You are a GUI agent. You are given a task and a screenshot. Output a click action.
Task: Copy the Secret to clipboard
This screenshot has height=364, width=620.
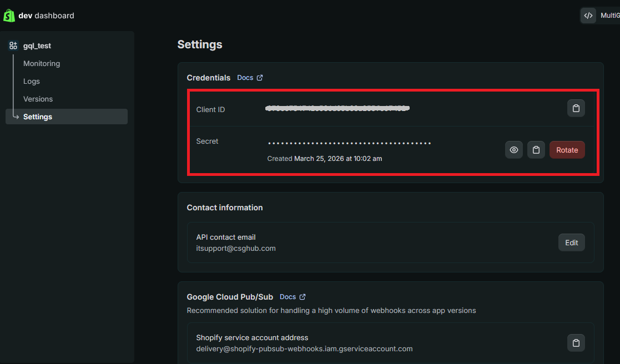[536, 150]
